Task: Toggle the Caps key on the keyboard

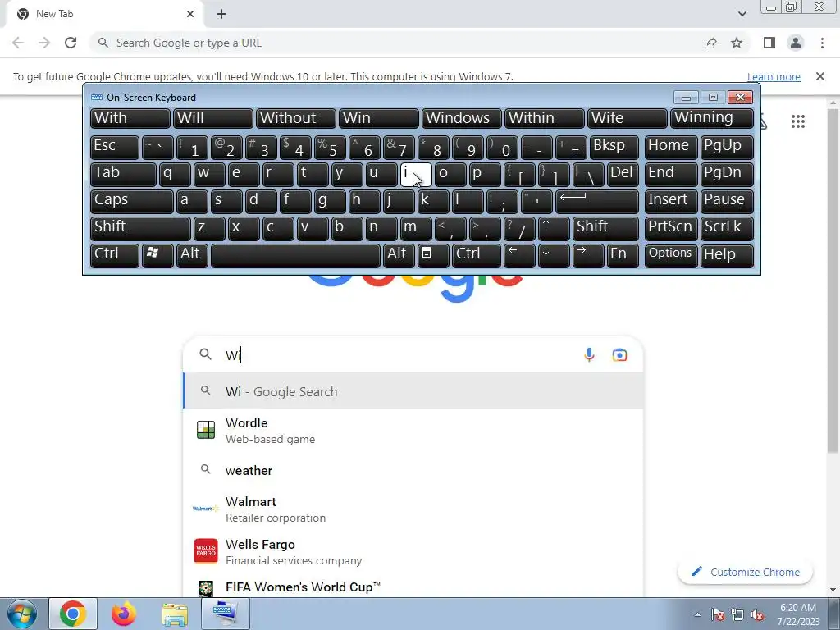Action: tap(132, 201)
